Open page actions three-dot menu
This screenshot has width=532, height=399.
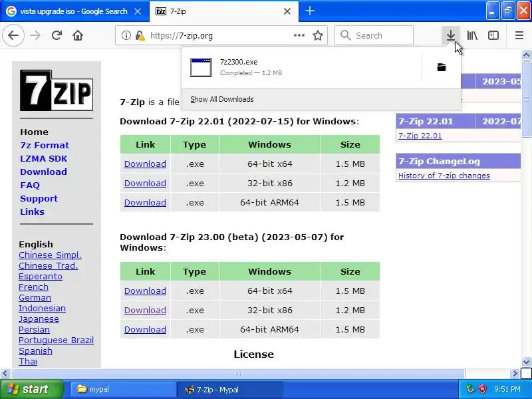tap(299, 35)
